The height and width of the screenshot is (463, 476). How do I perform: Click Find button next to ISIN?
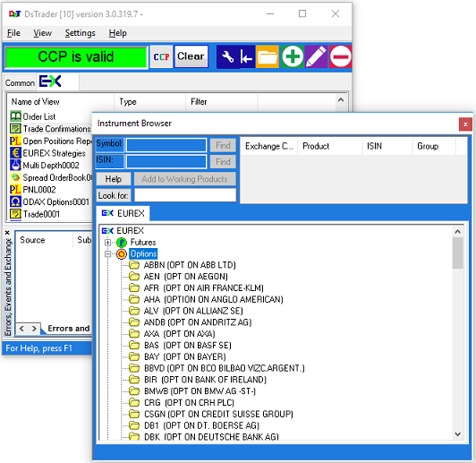click(223, 161)
